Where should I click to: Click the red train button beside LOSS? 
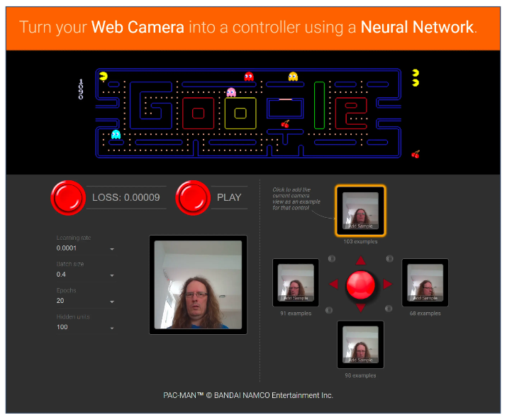click(x=68, y=198)
